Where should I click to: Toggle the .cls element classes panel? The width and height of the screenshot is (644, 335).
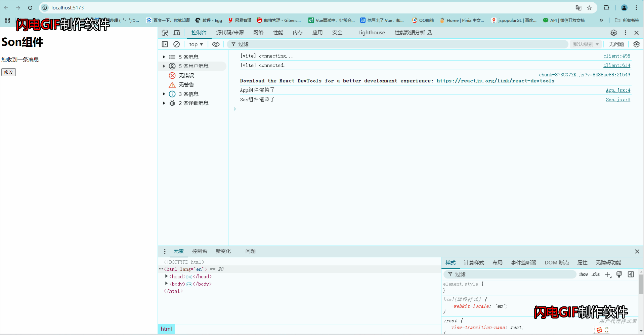[x=595, y=274]
